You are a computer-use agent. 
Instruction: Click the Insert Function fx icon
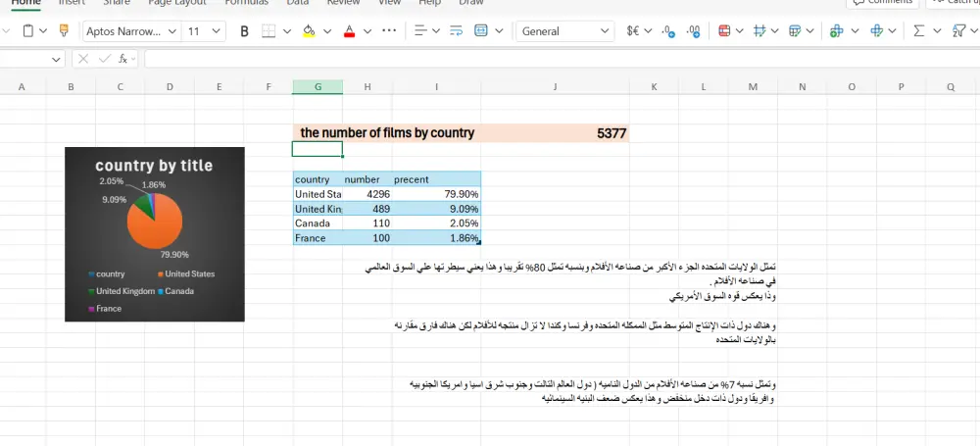(x=123, y=59)
